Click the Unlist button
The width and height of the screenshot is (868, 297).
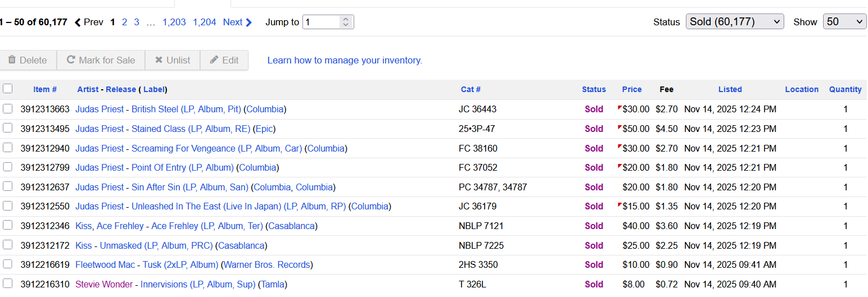[173, 60]
